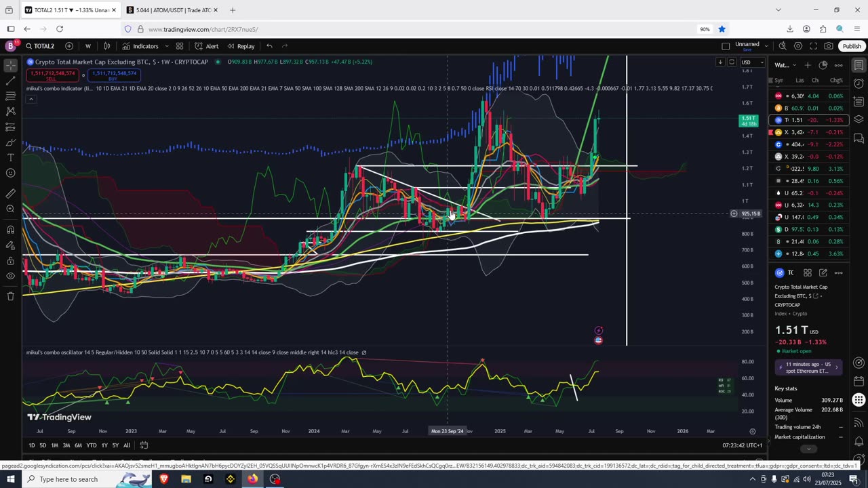868x488 pixels.
Task: Open the Fibonacci tools group
Action: (10, 96)
